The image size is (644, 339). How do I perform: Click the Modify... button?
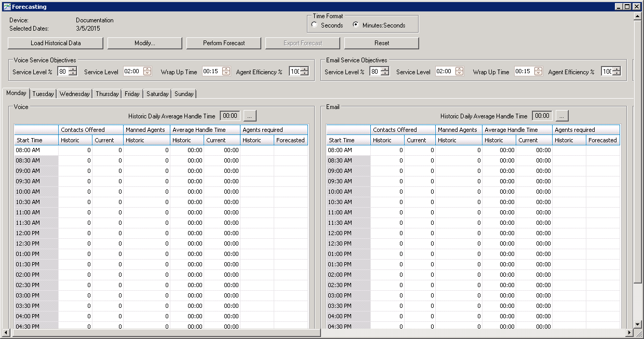pos(145,43)
